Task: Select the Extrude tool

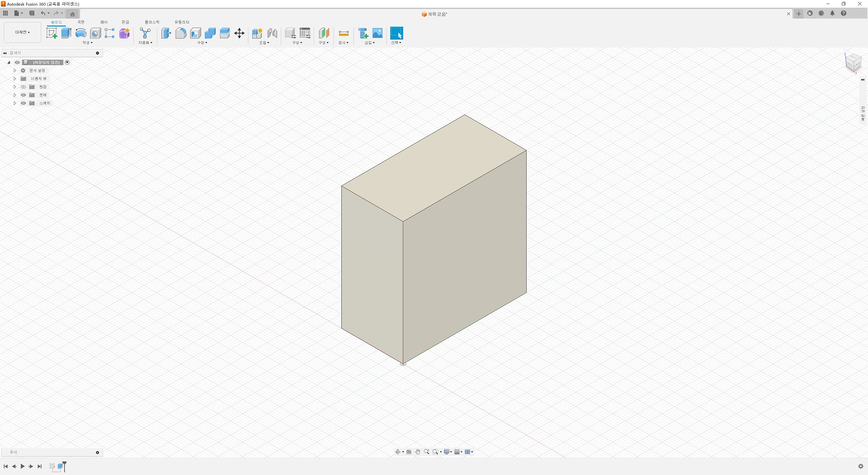Action: coord(66,33)
